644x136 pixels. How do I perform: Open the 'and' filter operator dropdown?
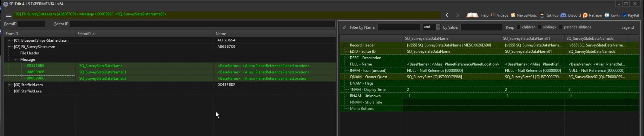pos(438,27)
